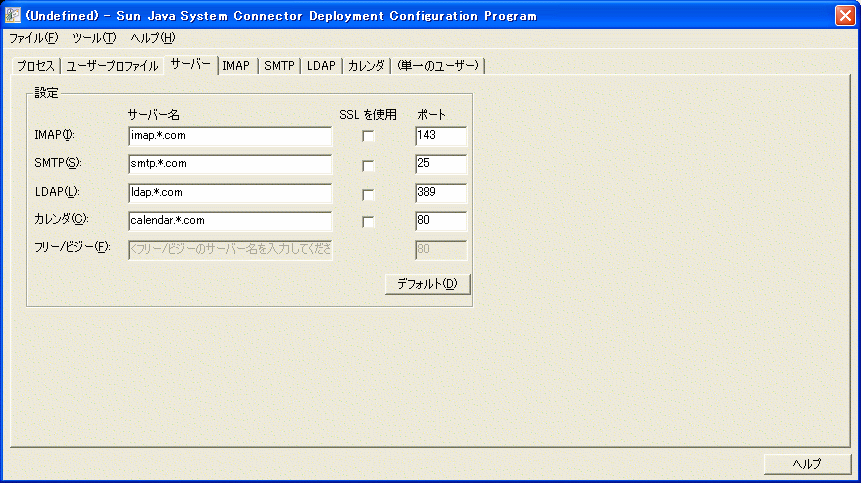861x483 pixels.
Task: Click the 設定 group box title
Action: pyautogui.click(x=46, y=93)
